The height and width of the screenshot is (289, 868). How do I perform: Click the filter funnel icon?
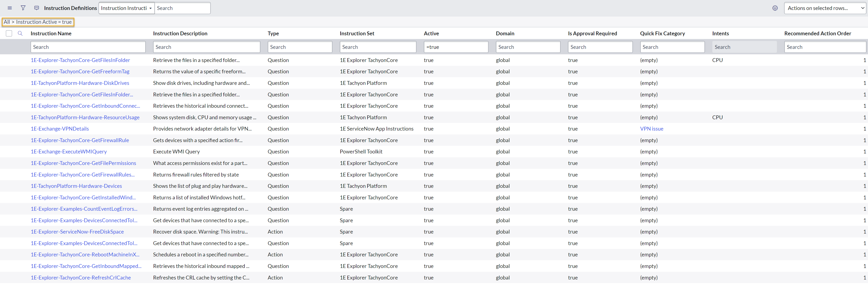click(x=23, y=8)
